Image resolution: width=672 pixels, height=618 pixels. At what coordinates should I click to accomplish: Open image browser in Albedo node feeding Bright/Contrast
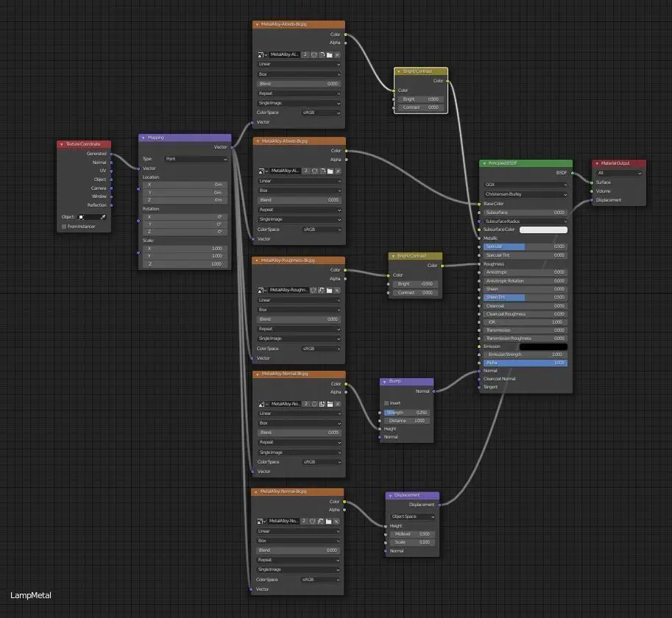pos(262,55)
